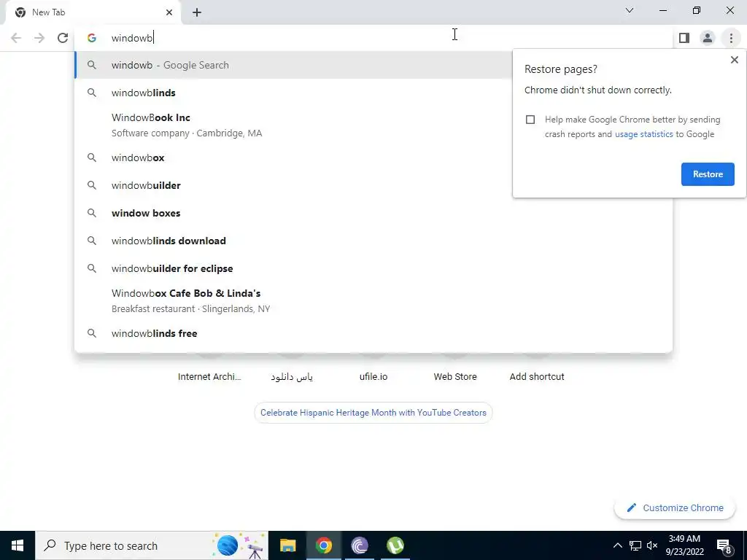Open Celebrate Hispanic Heritage Month link
Viewport: 747px width, 560px height.
pyautogui.click(x=373, y=413)
